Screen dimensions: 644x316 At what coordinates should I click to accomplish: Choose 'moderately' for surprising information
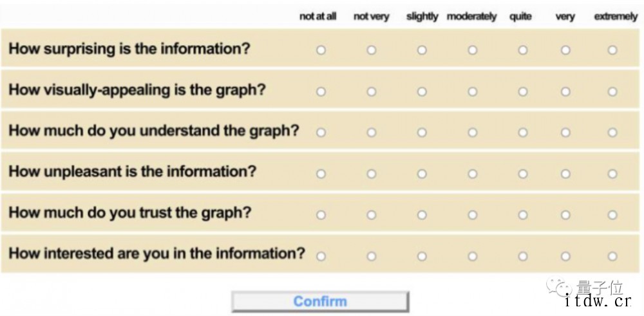472,50
